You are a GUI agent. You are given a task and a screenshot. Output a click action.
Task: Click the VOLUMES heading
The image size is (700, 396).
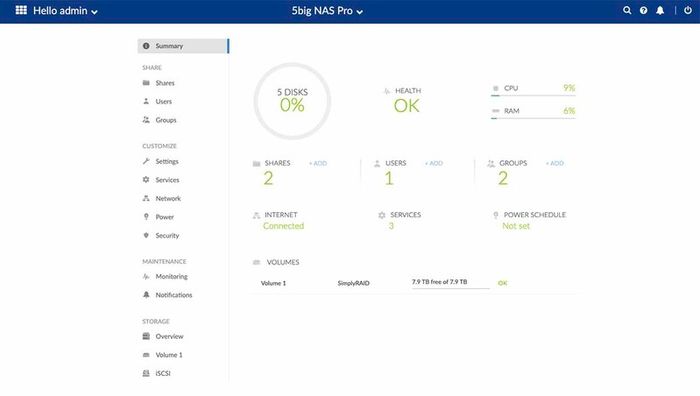(283, 263)
